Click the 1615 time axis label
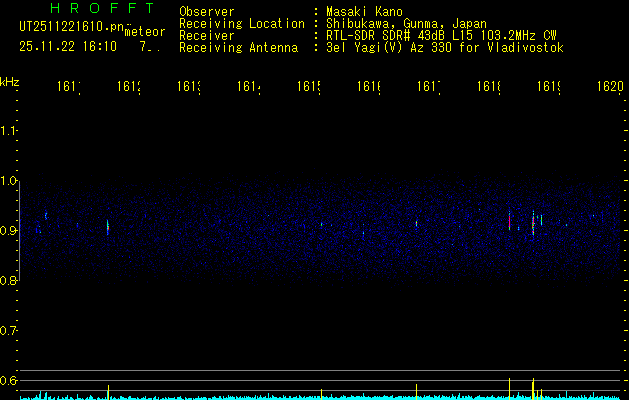 309,86
